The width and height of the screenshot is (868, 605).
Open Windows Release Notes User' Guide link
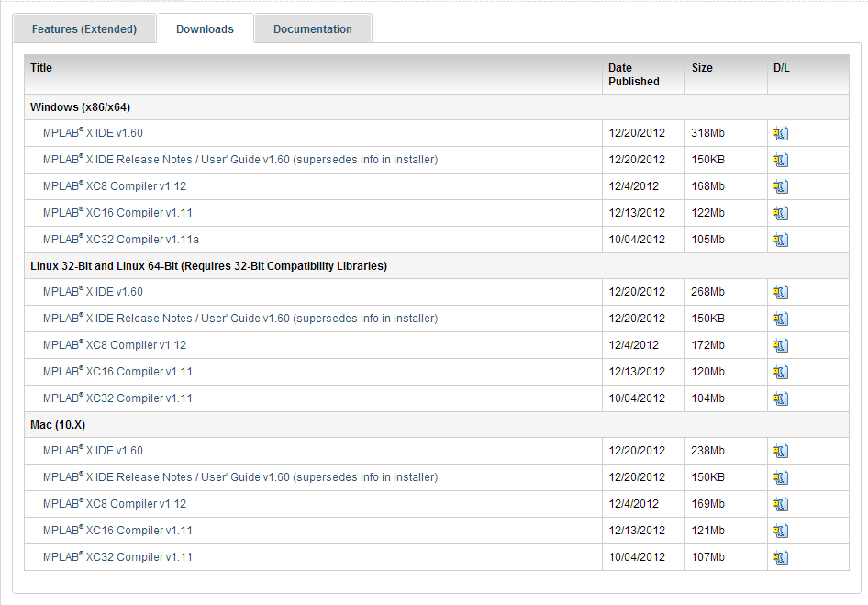pos(240,160)
